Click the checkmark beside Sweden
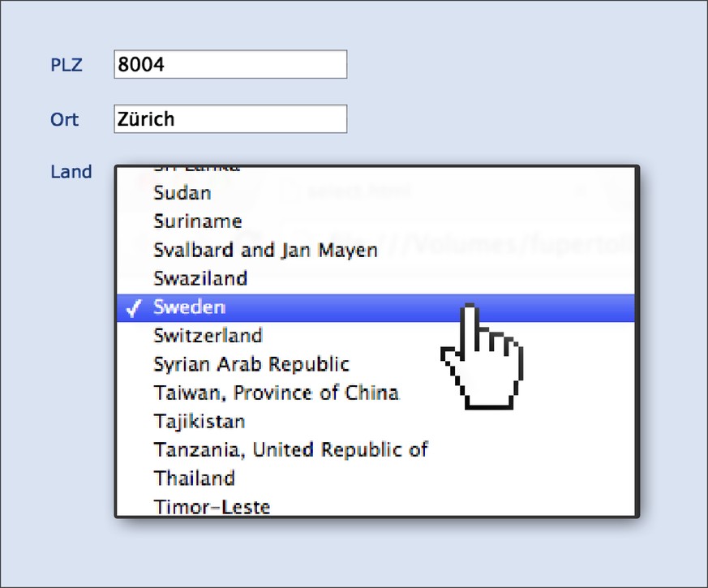This screenshot has width=708, height=588. pyautogui.click(x=133, y=308)
